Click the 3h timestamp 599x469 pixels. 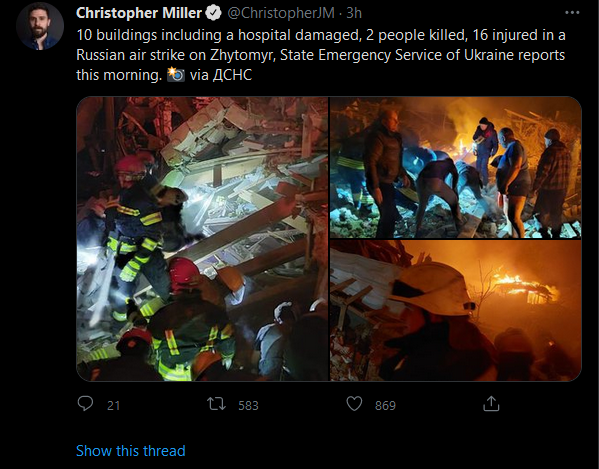354,13
